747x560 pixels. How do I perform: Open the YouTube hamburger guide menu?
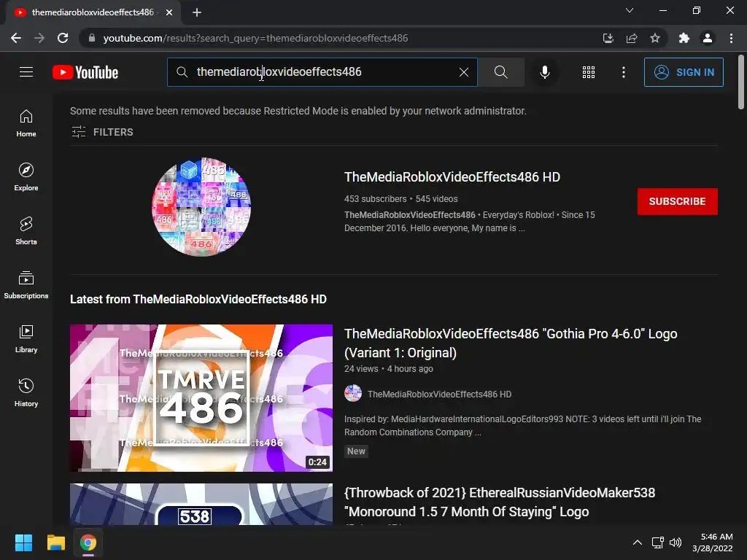26,72
